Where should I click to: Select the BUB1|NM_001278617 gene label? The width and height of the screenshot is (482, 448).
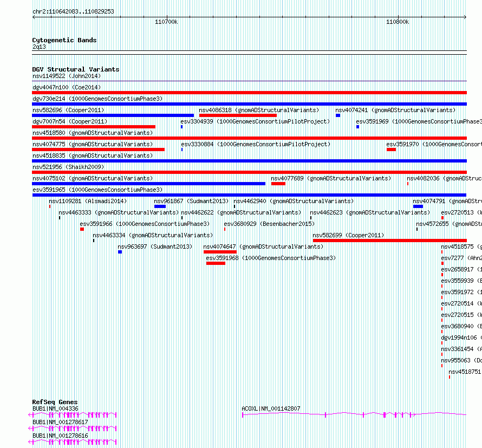click(60, 422)
